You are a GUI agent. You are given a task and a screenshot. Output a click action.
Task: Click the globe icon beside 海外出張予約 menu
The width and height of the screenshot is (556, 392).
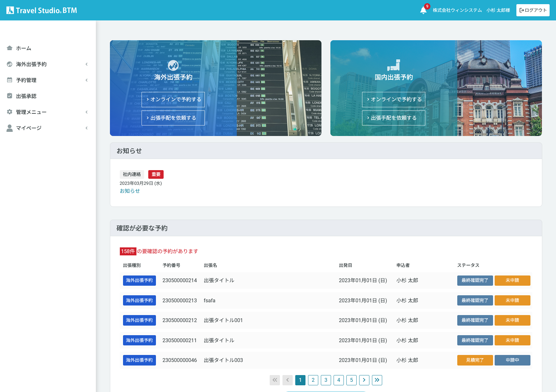pyautogui.click(x=10, y=64)
